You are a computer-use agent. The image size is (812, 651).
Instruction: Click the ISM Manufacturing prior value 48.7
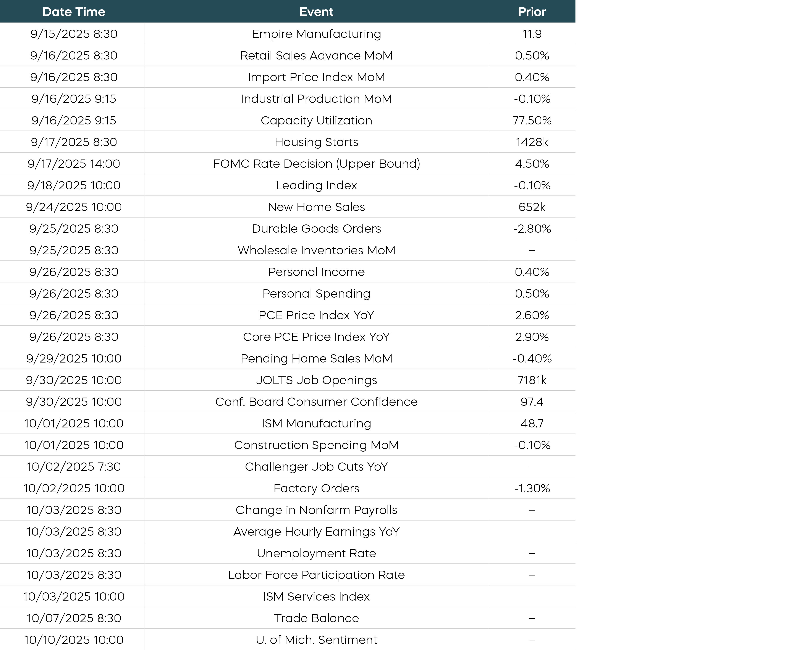click(531, 424)
